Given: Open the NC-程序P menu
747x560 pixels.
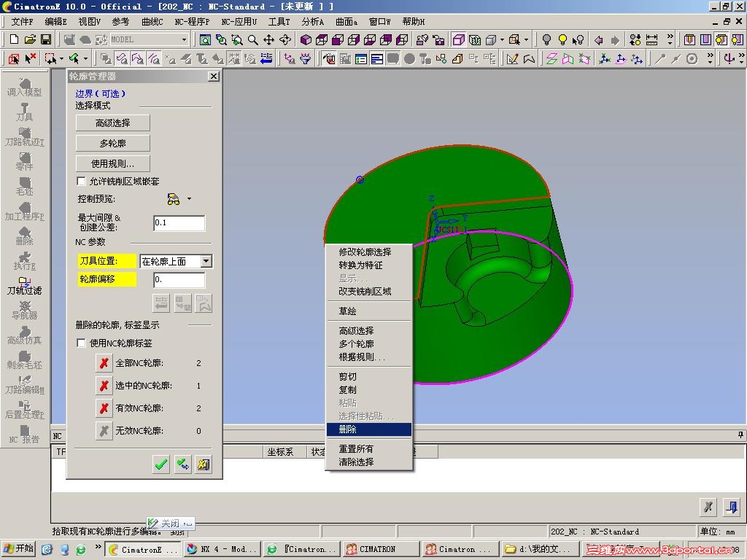Looking at the screenshot, I should tap(192, 21).
